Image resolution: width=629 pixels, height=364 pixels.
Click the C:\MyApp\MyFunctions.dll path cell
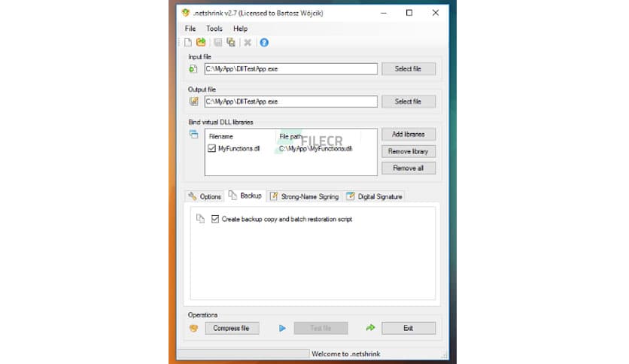316,149
